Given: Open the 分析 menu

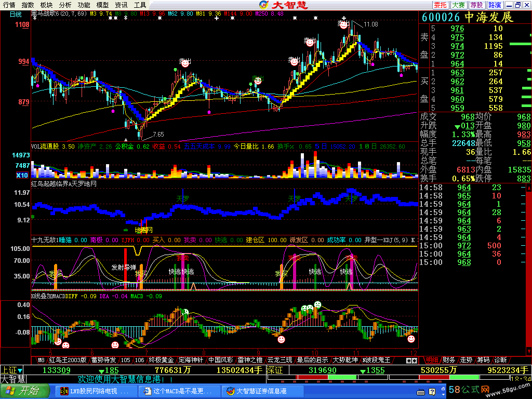Looking at the screenshot, I should 65,5.
